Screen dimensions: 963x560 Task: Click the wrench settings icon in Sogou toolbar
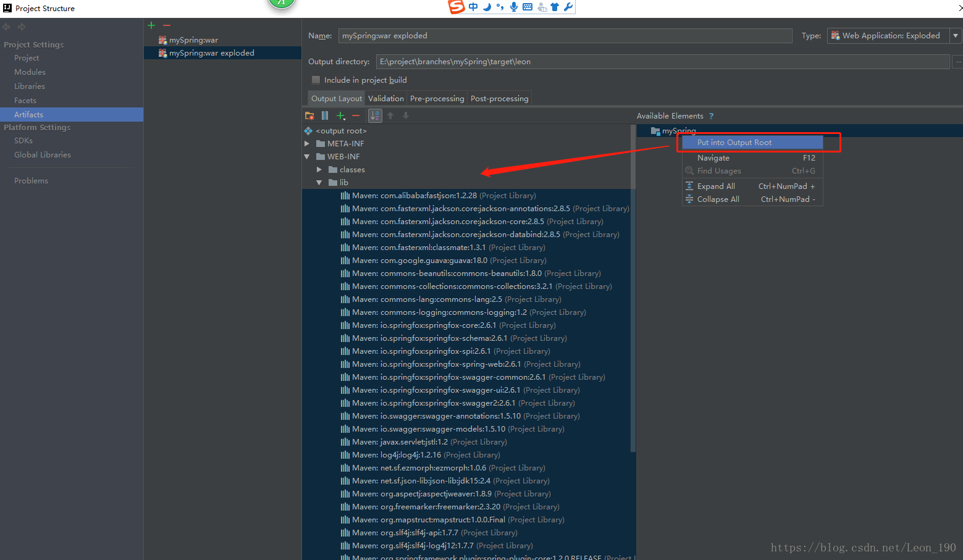tap(568, 7)
